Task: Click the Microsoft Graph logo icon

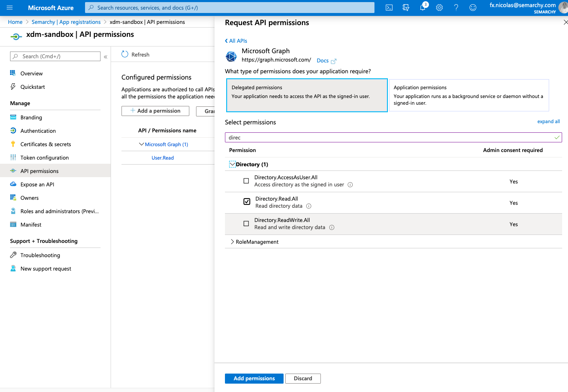Action: [231, 56]
